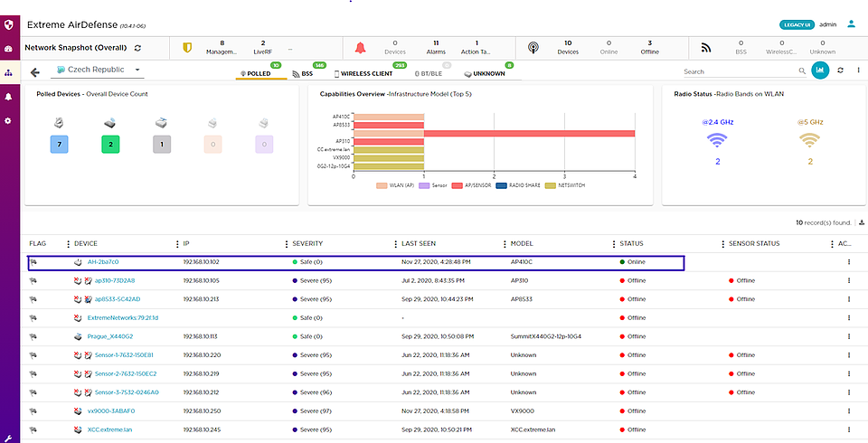Viewport: 868px width, 443px height.
Task: Toggle RADIO SHARE legend entry
Action: coord(518,185)
